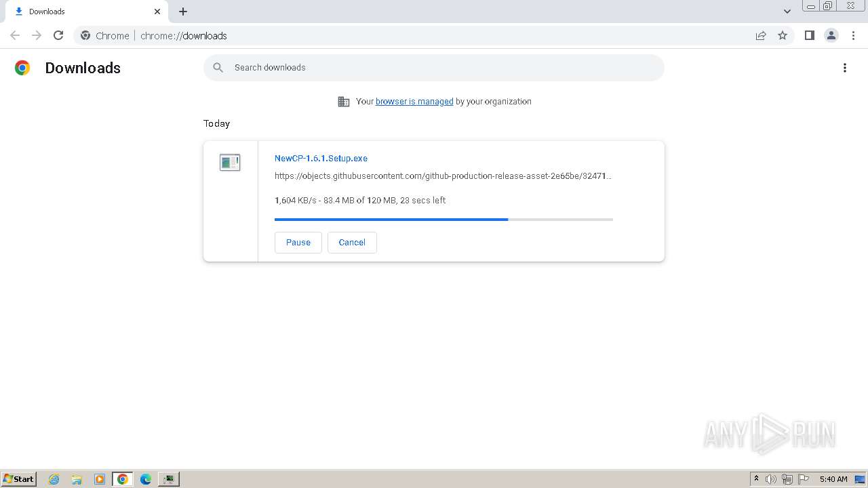Pause the NewCP download
This screenshot has height=488, width=868.
[x=298, y=243]
